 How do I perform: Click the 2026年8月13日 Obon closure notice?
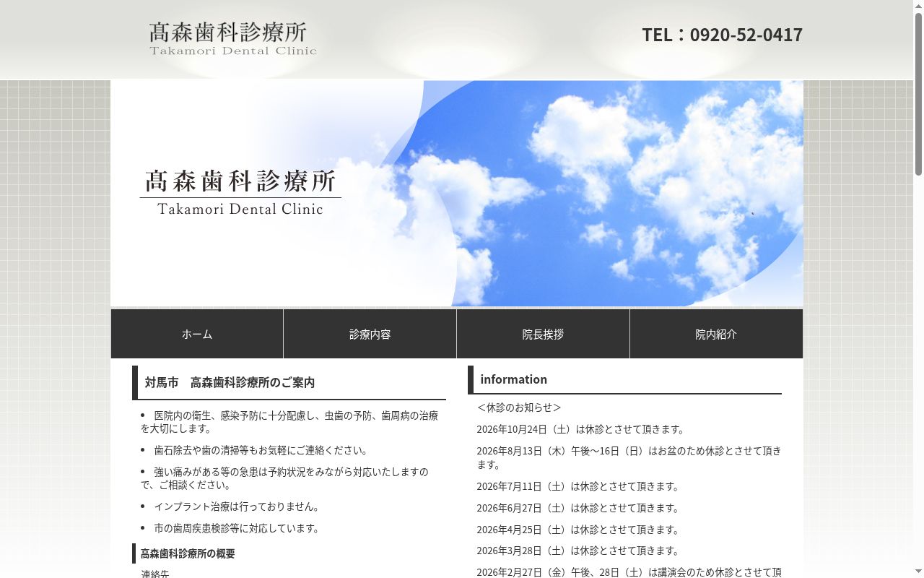629,457
